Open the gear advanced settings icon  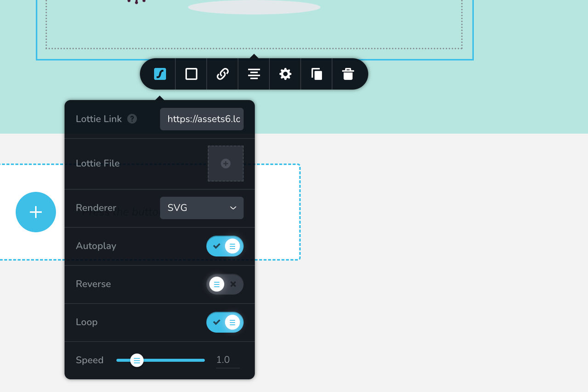(x=285, y=74)
